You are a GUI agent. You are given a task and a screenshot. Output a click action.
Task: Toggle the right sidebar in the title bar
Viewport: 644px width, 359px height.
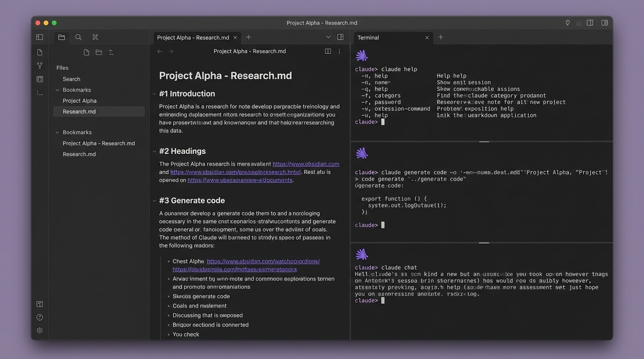[604, 23]
